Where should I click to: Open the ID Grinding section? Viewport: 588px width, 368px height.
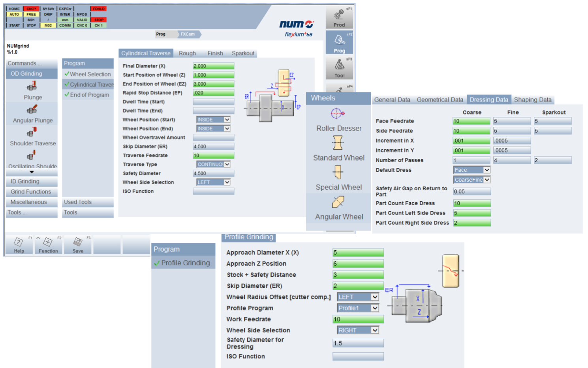(x=32, y=182)
